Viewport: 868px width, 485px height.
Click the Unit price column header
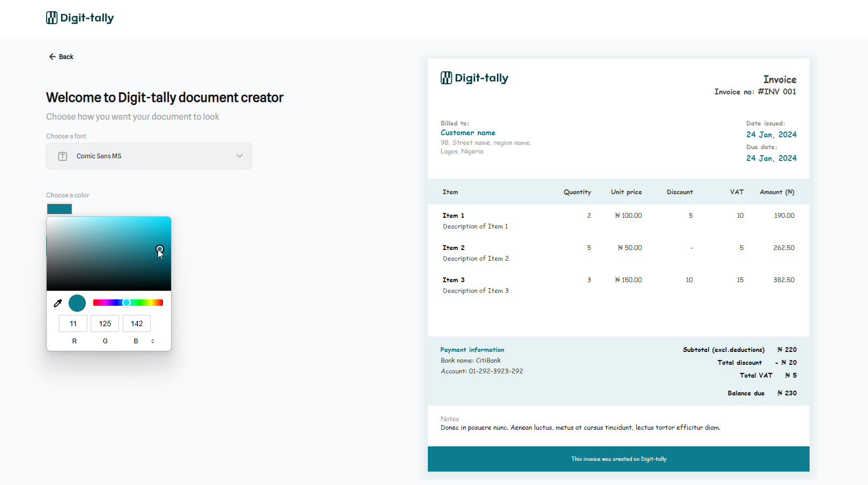pyautogui.click(x=626, y=192)
